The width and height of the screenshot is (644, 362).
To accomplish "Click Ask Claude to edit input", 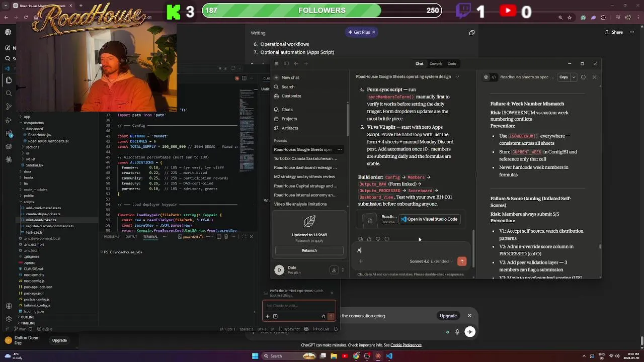I will 299,306.
